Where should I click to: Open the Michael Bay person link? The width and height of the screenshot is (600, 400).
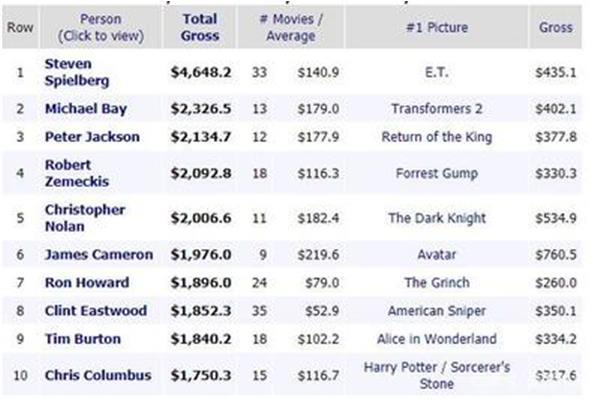click(x=86, y=109)
